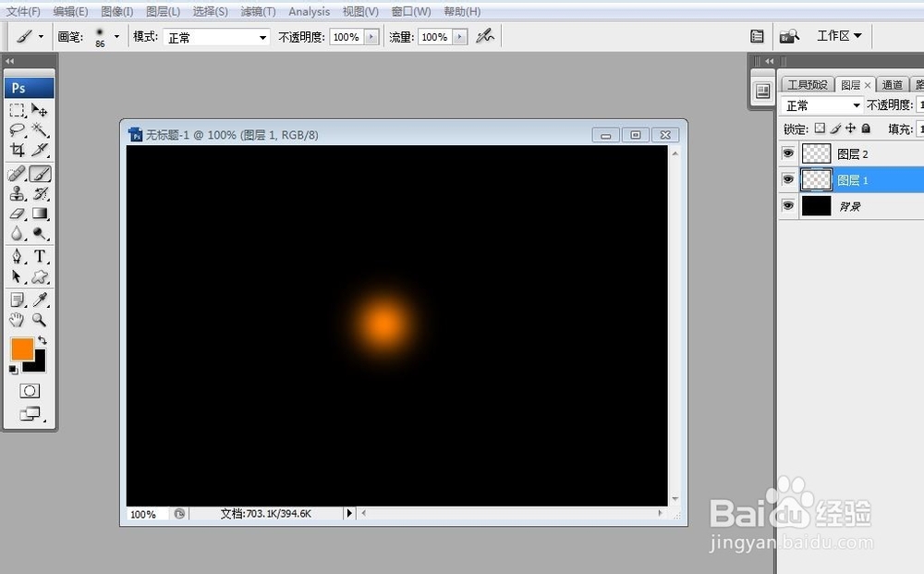Open the brush preset picker dropdown
The image size is (924, 574).
[x=116, y=37]
